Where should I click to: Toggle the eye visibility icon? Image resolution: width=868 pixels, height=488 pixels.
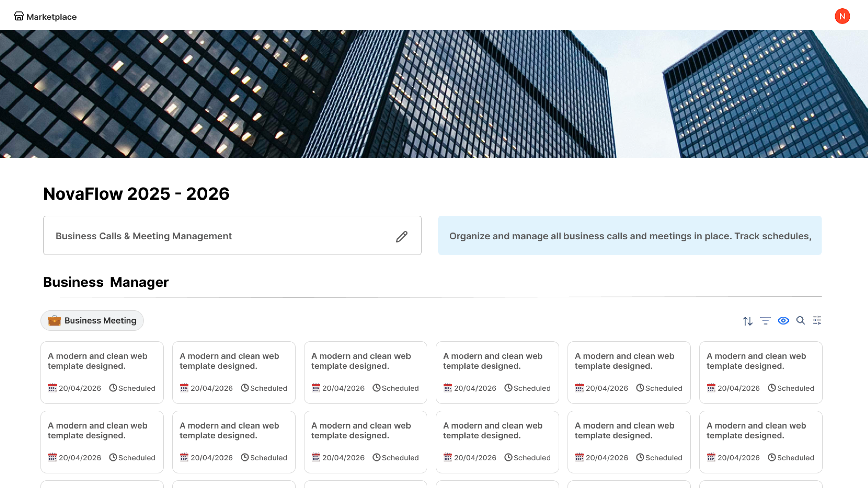point(783,321)
